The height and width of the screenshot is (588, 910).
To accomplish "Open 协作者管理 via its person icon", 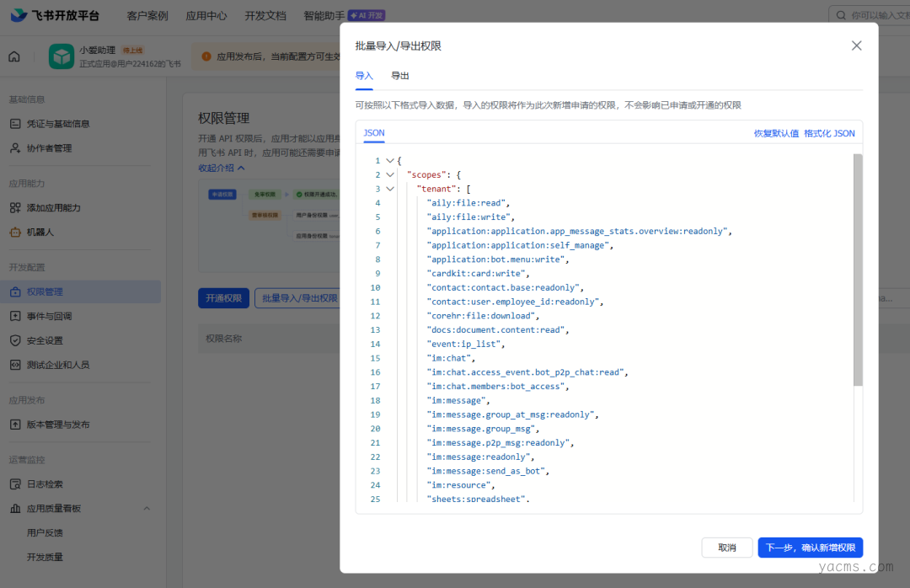I will (x=15, y=148).
